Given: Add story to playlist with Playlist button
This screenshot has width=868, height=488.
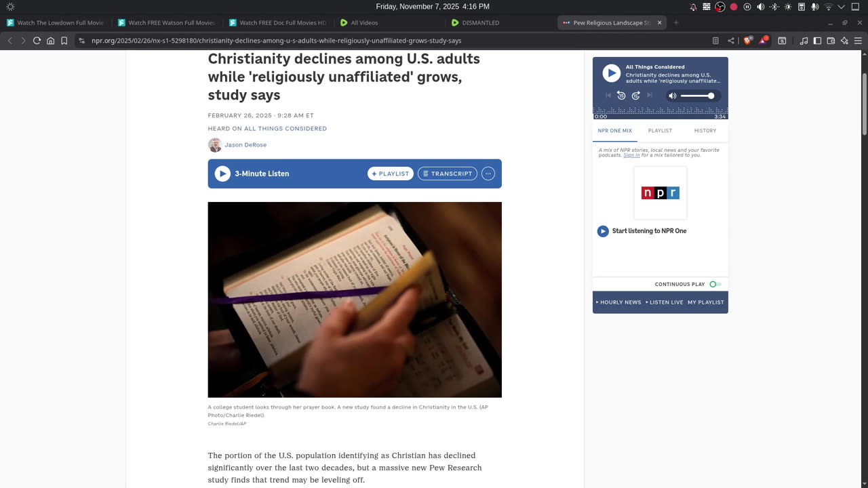Looking at the screenshot, I should 391,174.
